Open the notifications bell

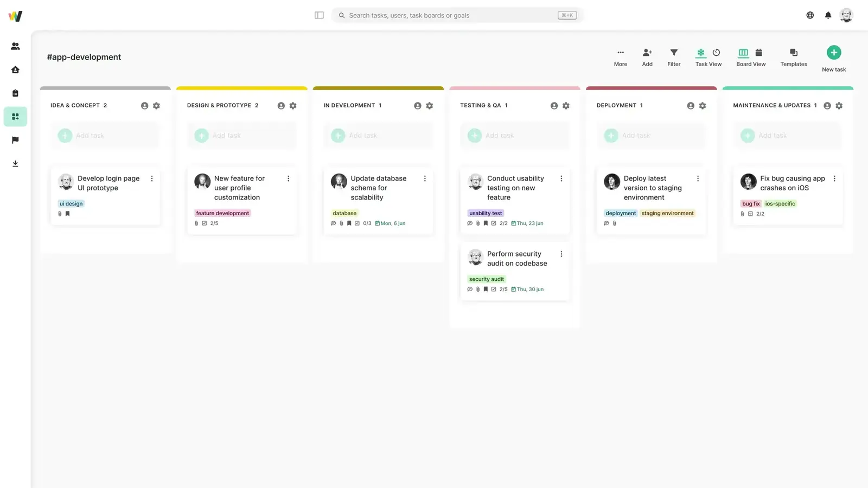(828, 15)
